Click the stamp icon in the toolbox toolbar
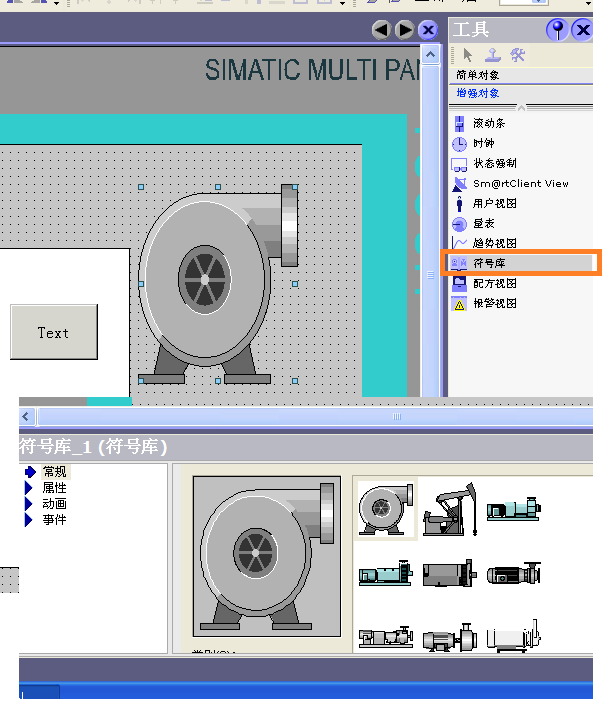 [493, 55]
